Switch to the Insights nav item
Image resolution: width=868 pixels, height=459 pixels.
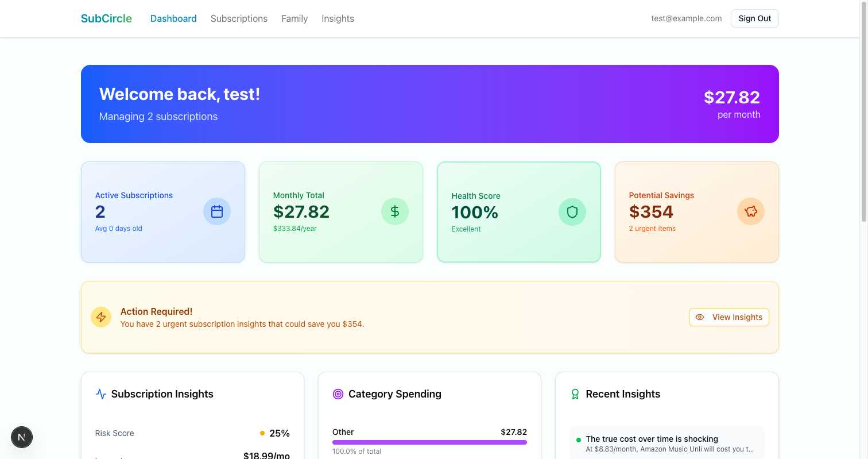[338, 18]
